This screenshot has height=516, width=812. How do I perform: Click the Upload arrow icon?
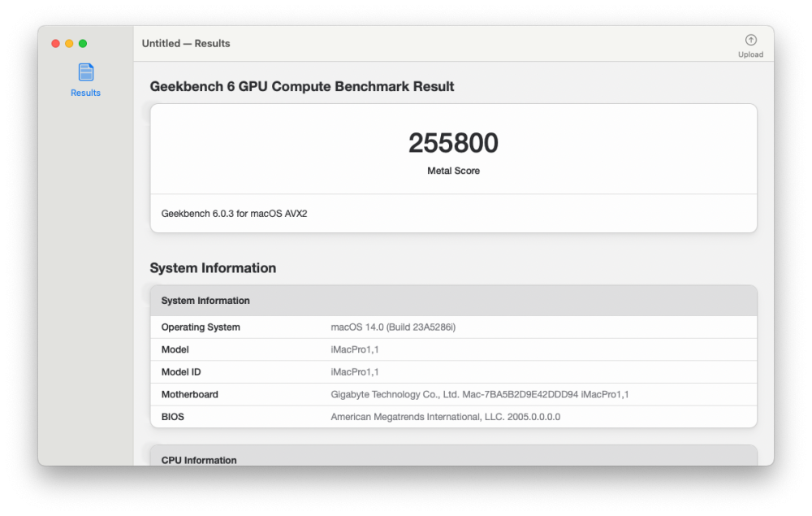tap(750, 40)
